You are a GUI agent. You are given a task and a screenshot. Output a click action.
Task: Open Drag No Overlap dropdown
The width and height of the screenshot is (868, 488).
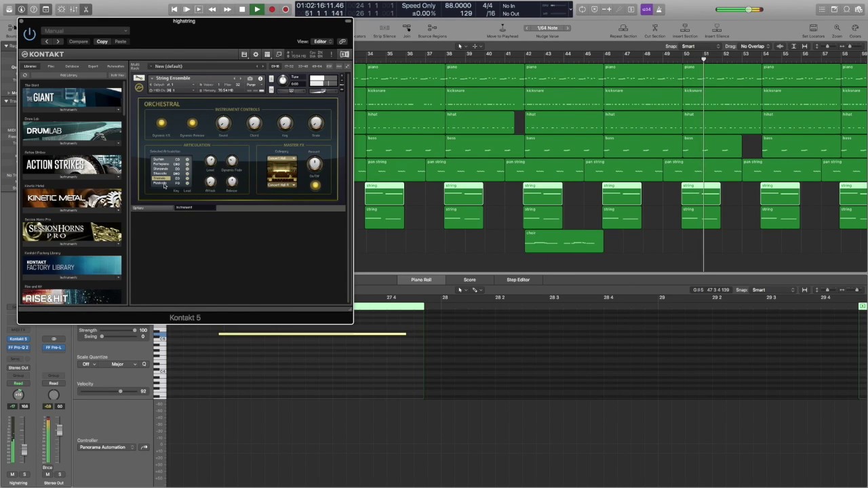[x=755, y=46]
